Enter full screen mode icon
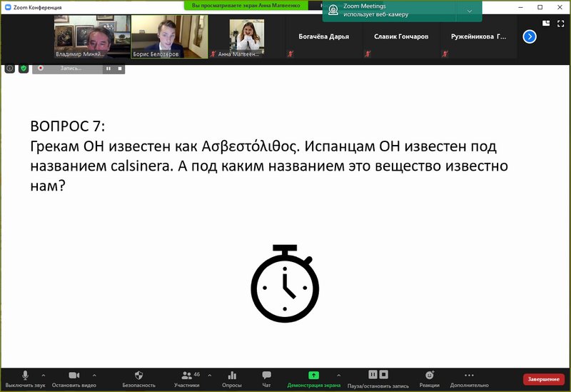Viewport: 571px width, 392px height. pyautogui.click(x=560, y=24)
